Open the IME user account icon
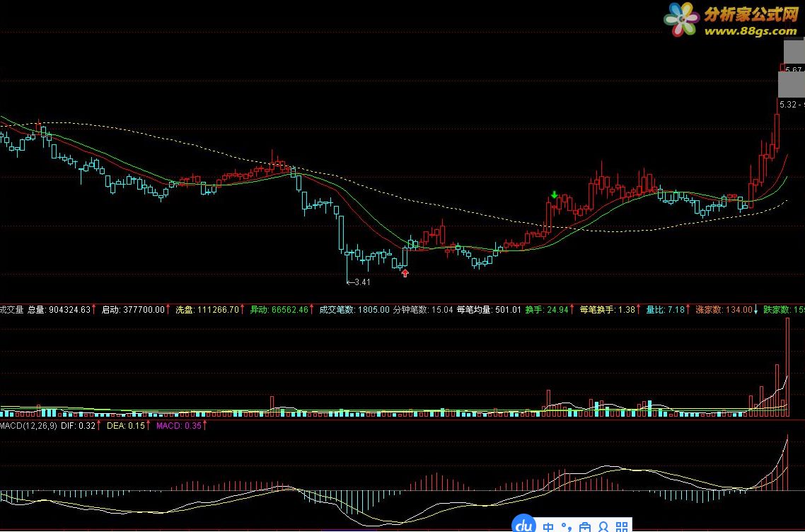The image size is (805, 532). click(x=603, y=527)
